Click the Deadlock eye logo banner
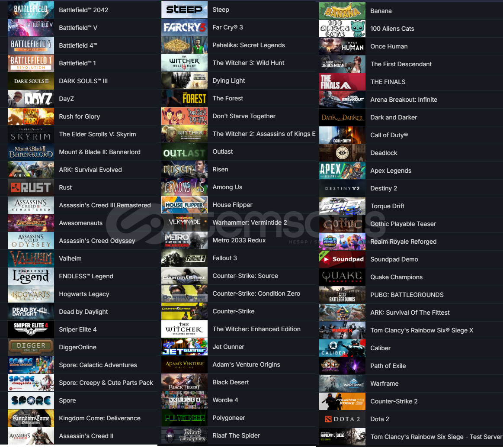 tap(342, 153)
